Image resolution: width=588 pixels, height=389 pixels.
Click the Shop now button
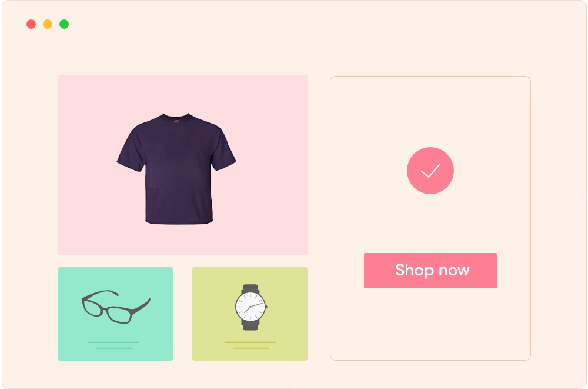(x=430, y=271)
